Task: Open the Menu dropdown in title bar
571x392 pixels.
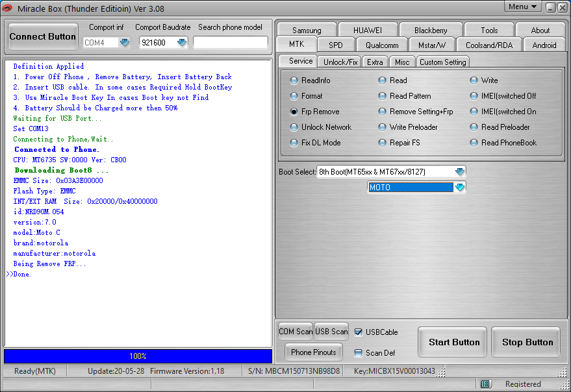Action: pyautogui.click(x=522, y=6)
